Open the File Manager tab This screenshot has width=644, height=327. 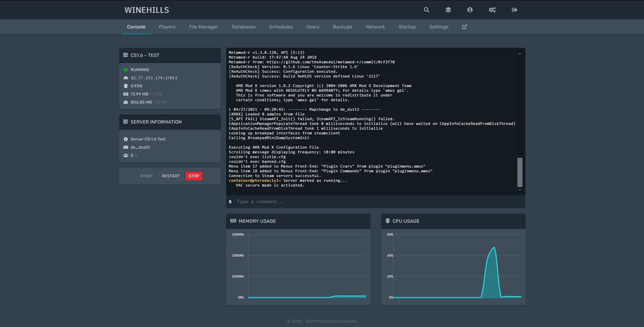point(203,27)
